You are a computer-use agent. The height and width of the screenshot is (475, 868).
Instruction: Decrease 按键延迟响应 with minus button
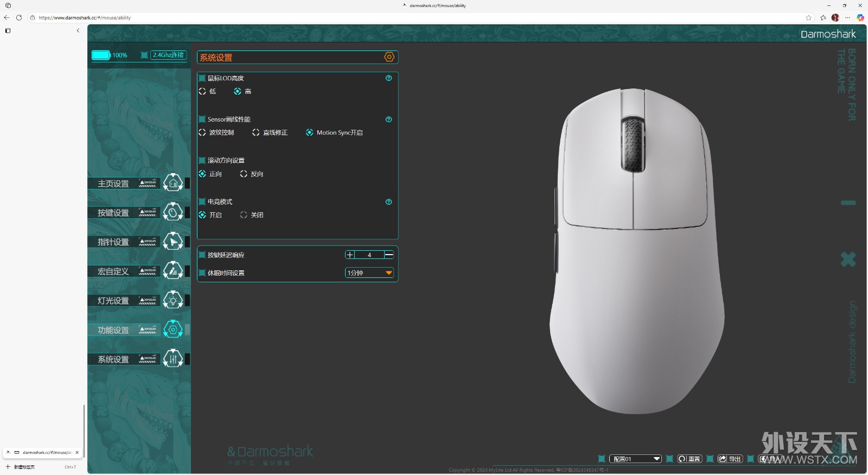click(389, 255)
